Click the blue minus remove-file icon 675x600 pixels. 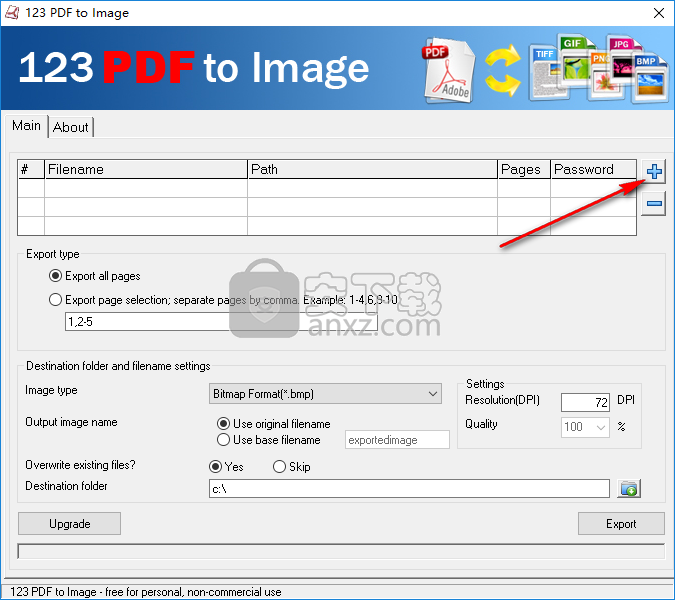[653, 204]
